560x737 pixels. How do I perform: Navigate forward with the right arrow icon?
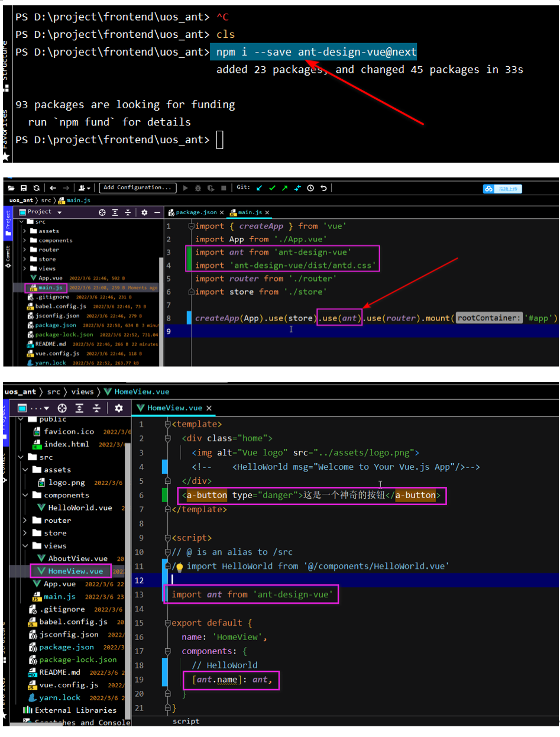[66, 188]
